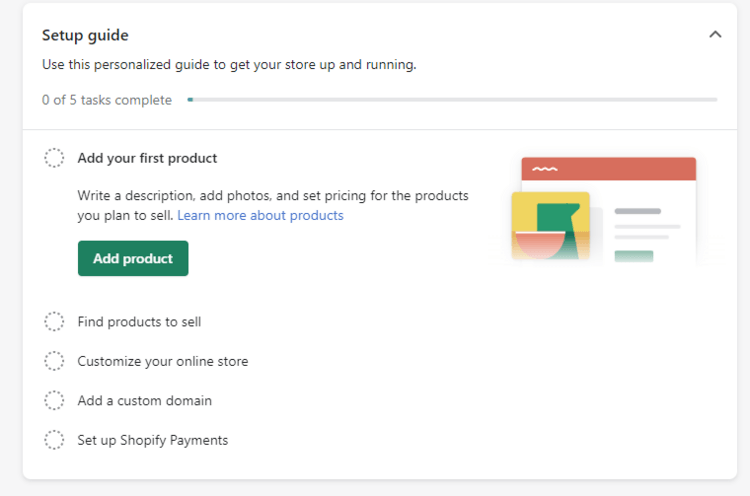
Task: Check the Set up Shopify Payments circle
Action: pyautogui.click(x=54, y=440)
